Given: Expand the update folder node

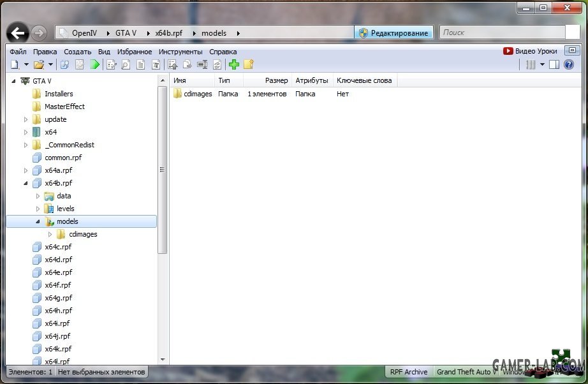Looking at the screenshot, I should [26, 120].
